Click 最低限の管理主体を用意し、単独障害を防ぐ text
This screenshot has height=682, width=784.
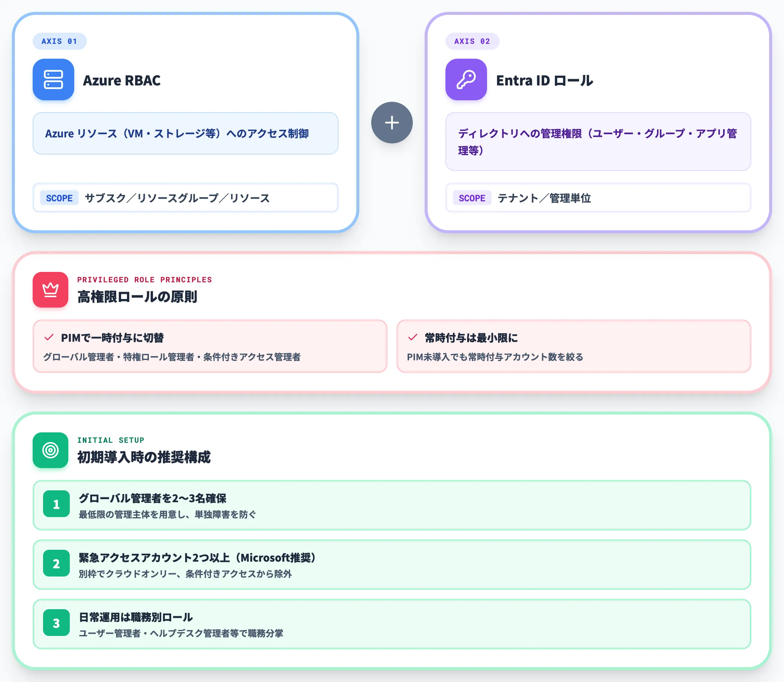(x=167, y=514)
